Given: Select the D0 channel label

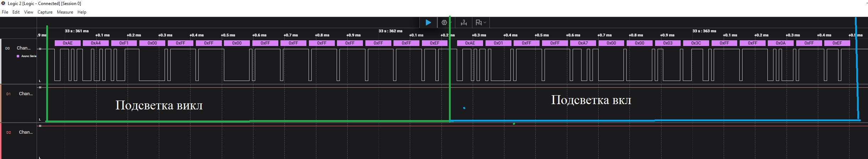Looking at the screenshot, I should click(x=7, y=48).
